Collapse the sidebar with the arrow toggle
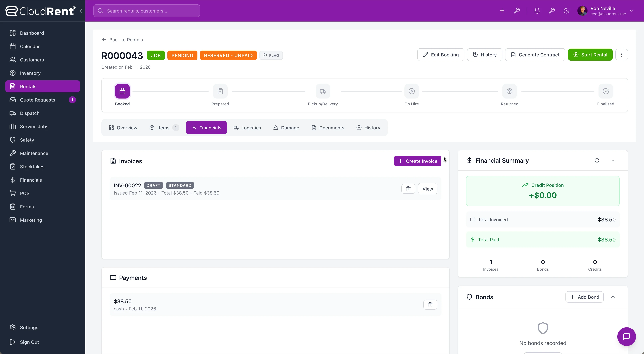This screenshot has height=354, width=644. [81, 11]
